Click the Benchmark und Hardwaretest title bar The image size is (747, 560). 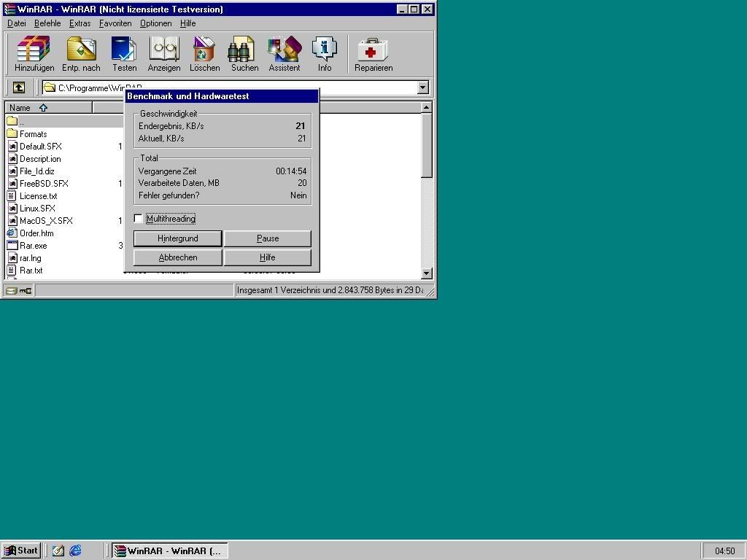[x=222, y=96]
